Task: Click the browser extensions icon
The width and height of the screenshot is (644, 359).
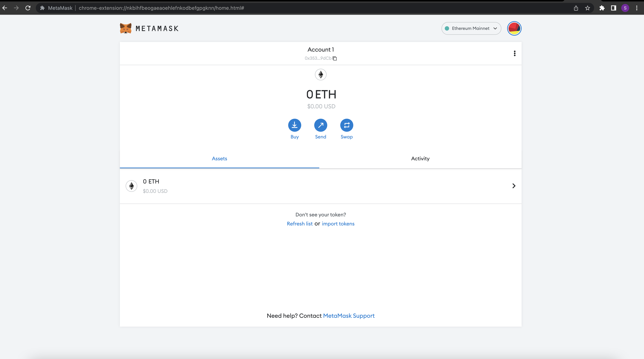Action: 602,8
